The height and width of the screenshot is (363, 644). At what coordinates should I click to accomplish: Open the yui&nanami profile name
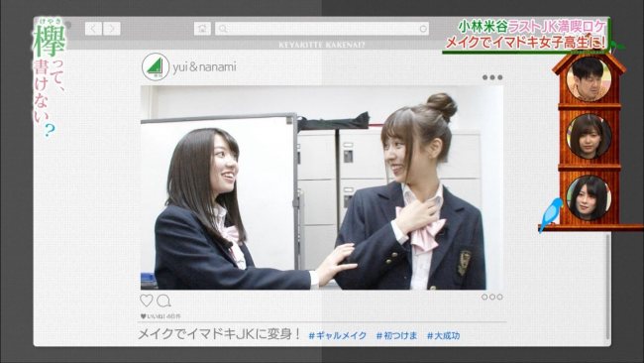click(204, 67)
